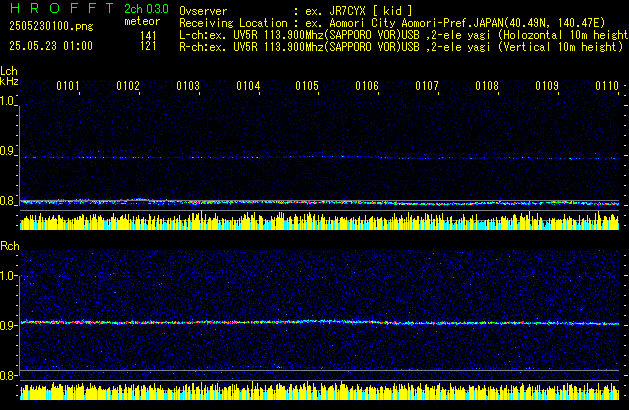
Task: Click the R-ch receiver description line
Action: [401, 47]
